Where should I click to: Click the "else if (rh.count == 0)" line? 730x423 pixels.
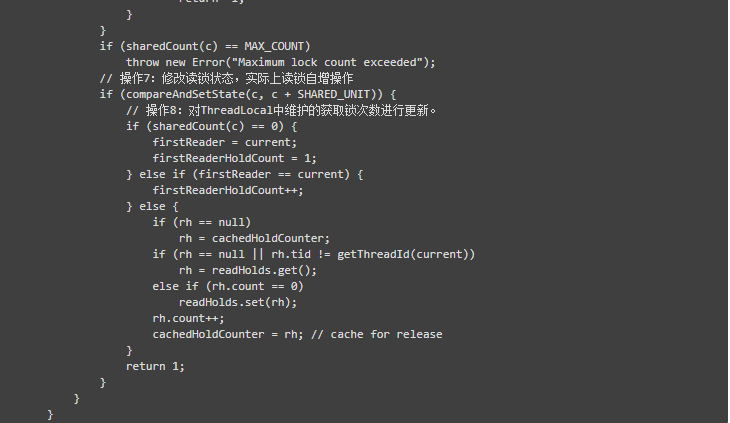click(x=228, y=286)
